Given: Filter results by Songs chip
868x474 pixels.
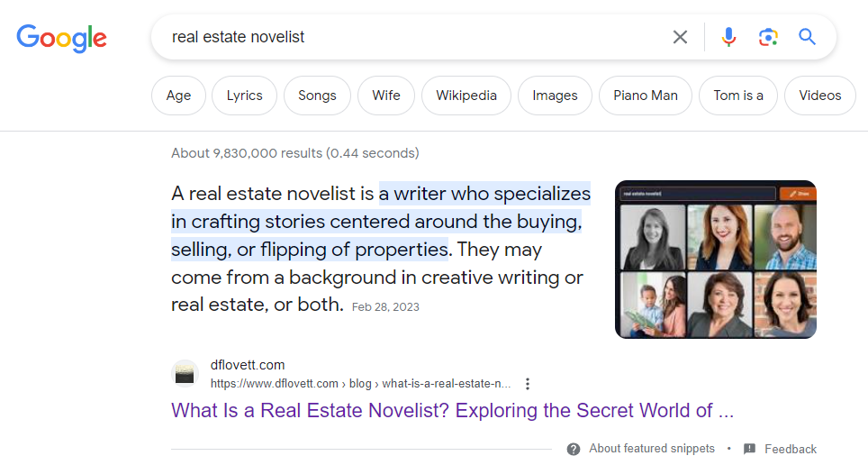Looking at the screenshot, I should (x=317, y=96).
